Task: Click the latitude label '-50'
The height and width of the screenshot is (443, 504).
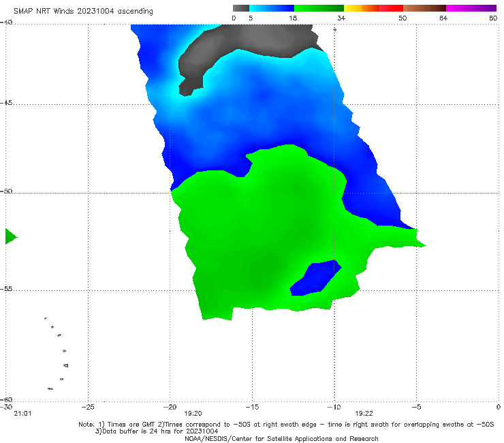Action: click(6, 191)
